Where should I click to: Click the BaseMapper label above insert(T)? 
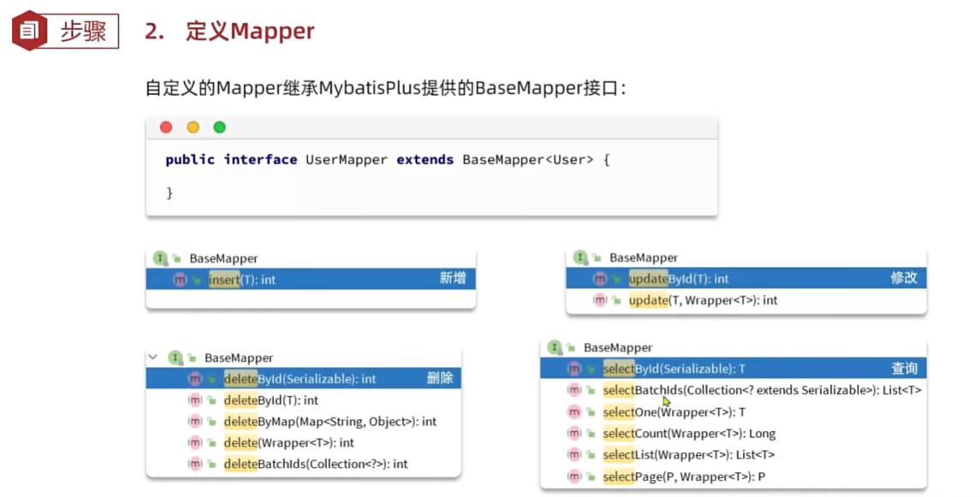tap(223, 258)
